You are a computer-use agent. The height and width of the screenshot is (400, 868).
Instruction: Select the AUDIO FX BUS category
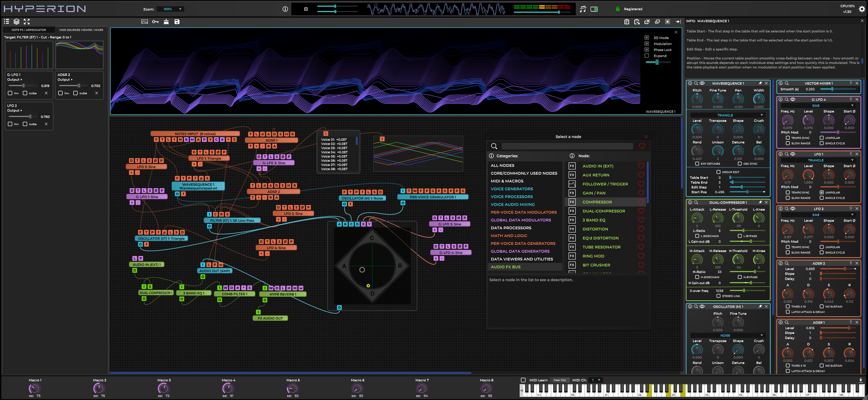tap(525, 267)
